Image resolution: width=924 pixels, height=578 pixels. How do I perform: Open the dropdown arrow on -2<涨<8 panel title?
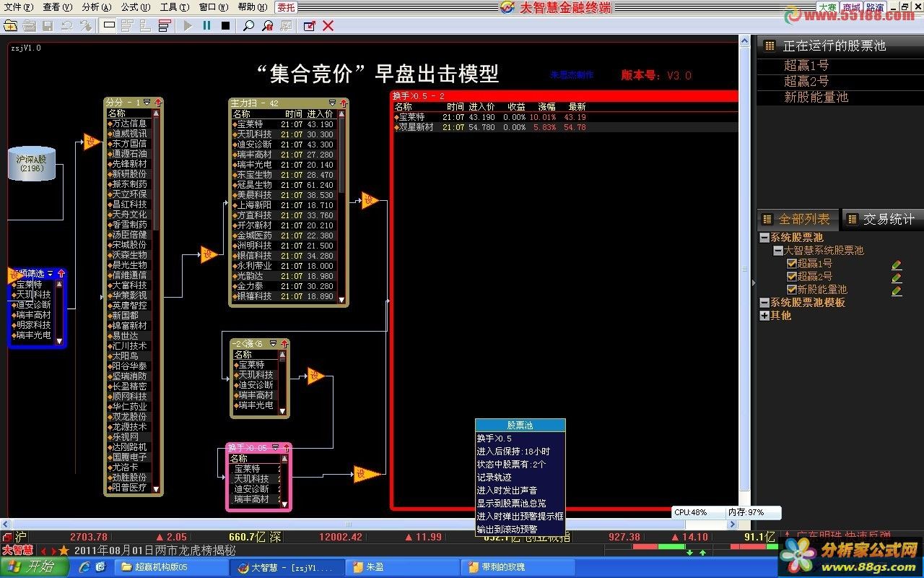click(x=274, y=344)
